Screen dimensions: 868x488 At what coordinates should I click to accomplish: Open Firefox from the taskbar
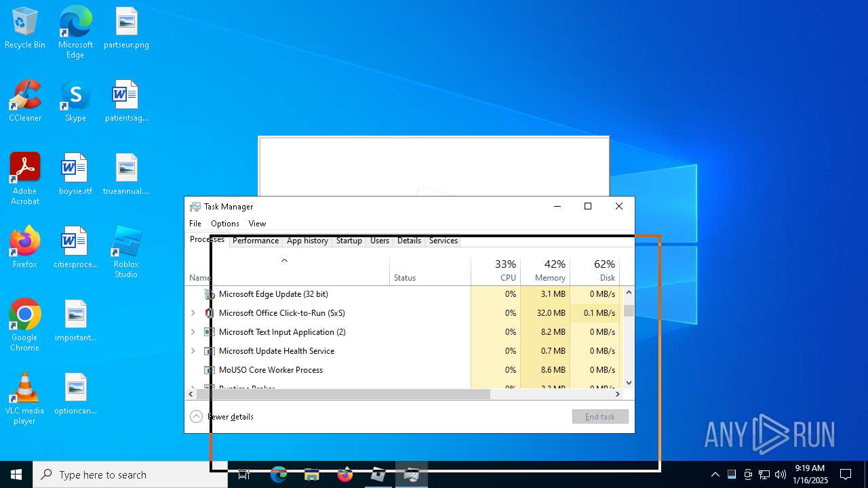coord(345,474)
